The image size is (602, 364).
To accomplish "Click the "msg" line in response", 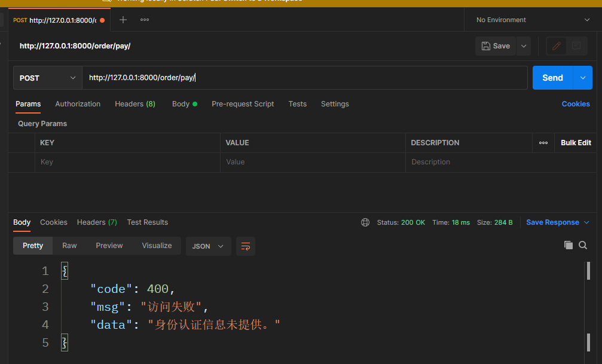I will point(149,307).
